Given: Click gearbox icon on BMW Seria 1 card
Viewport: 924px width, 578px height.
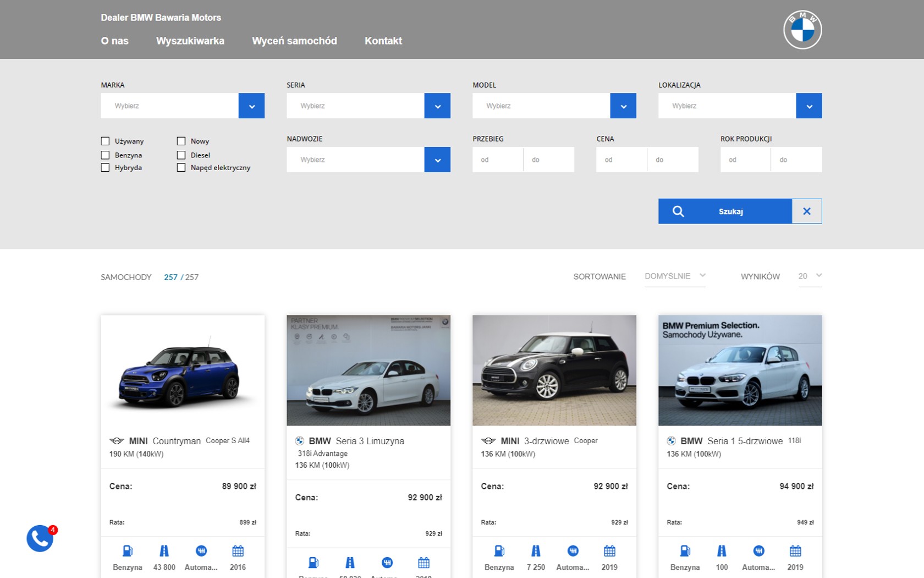Looking at the screenshot, I should pyautogui.click(x=758, y=551).
